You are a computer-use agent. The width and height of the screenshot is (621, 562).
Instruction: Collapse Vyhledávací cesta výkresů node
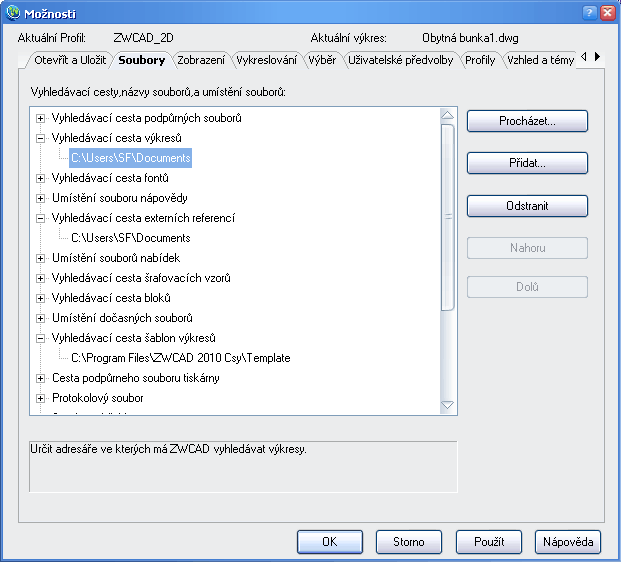(41, 138)
